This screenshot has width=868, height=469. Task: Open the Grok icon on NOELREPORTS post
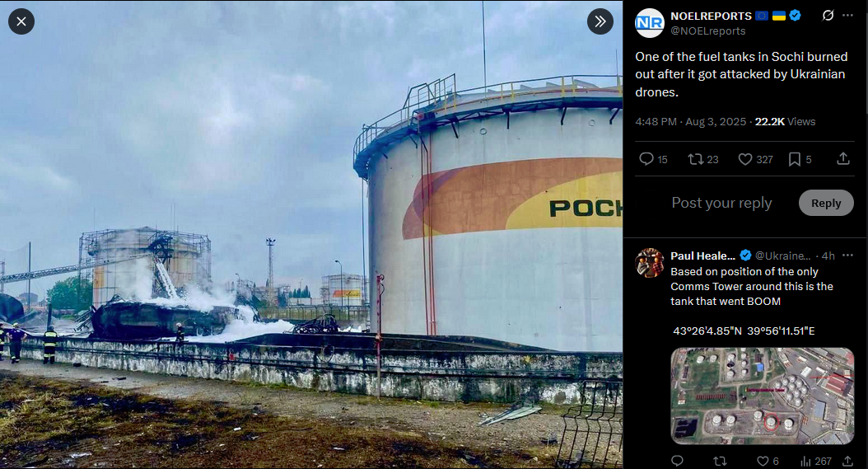(x=828, y=16)
